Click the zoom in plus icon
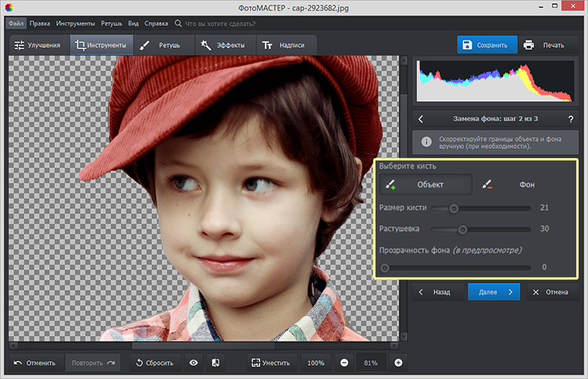Screen dimensions: 588x379 coord(398,363)
